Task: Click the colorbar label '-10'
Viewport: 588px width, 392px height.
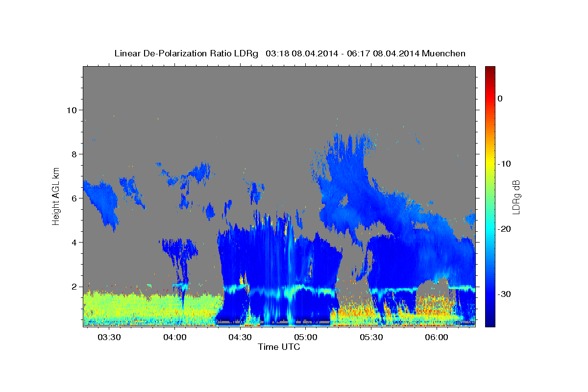Action: 505,164
